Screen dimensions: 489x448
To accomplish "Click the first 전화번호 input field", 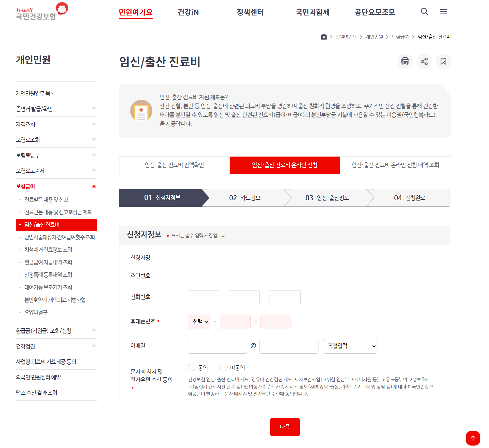I will [203, 297].
